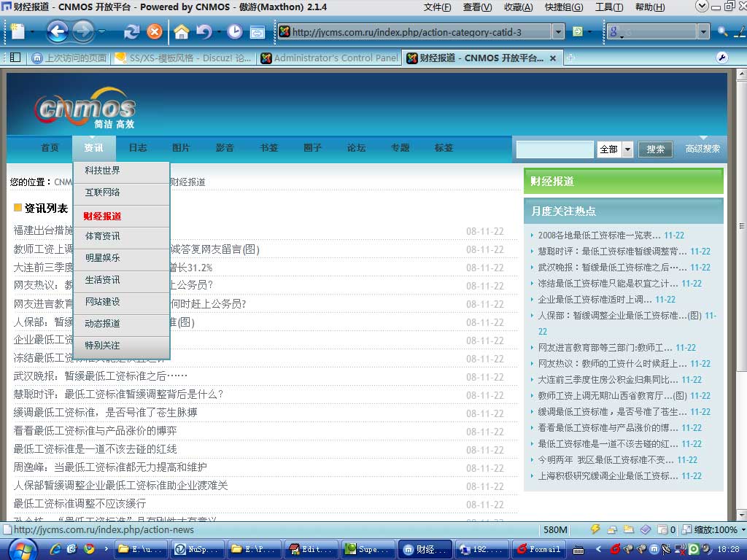747x560 pixels.
Task: Expand the address bar URL dropdown
Action: tap(558, 32)
